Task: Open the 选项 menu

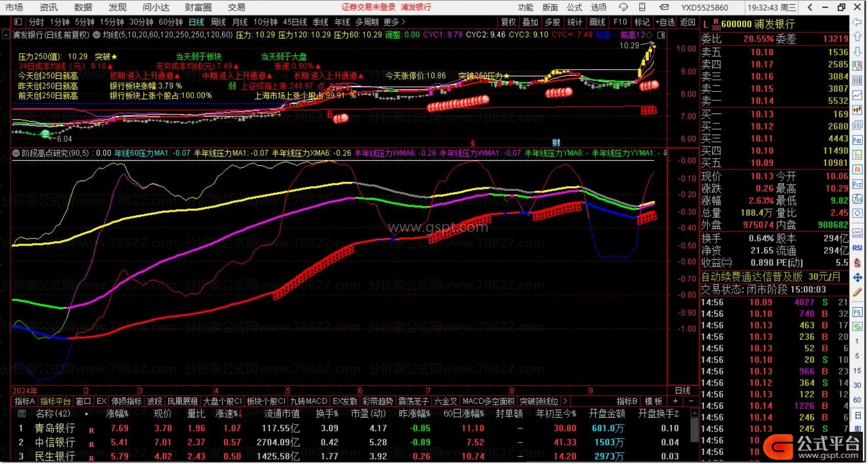Action: [599, 7]
